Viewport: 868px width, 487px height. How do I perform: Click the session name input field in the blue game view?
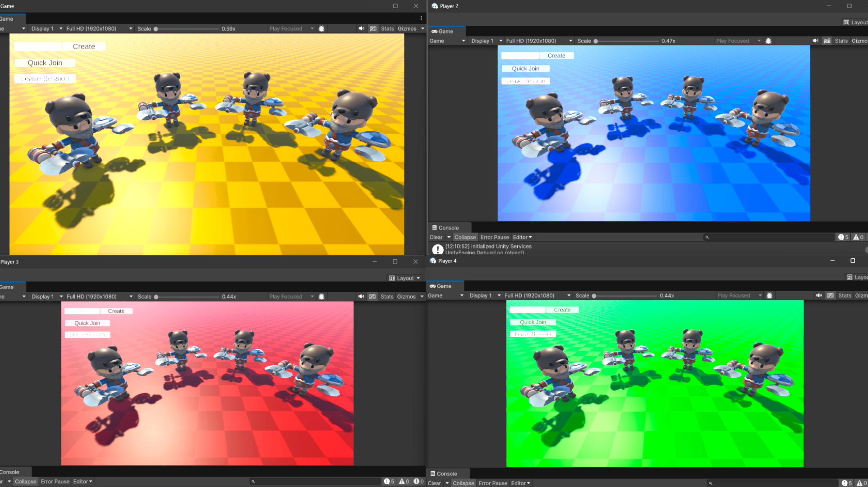coord(520,55)
